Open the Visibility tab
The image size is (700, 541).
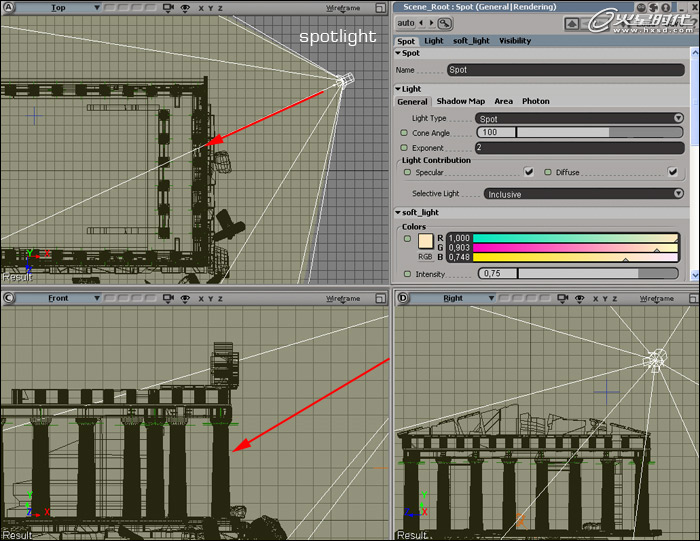click(515, 41)
